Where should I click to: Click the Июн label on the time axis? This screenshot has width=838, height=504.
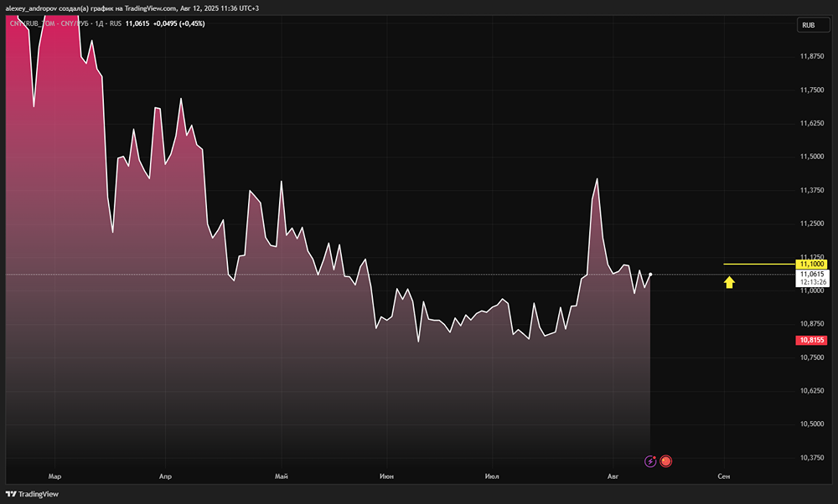tap(386, 476)
